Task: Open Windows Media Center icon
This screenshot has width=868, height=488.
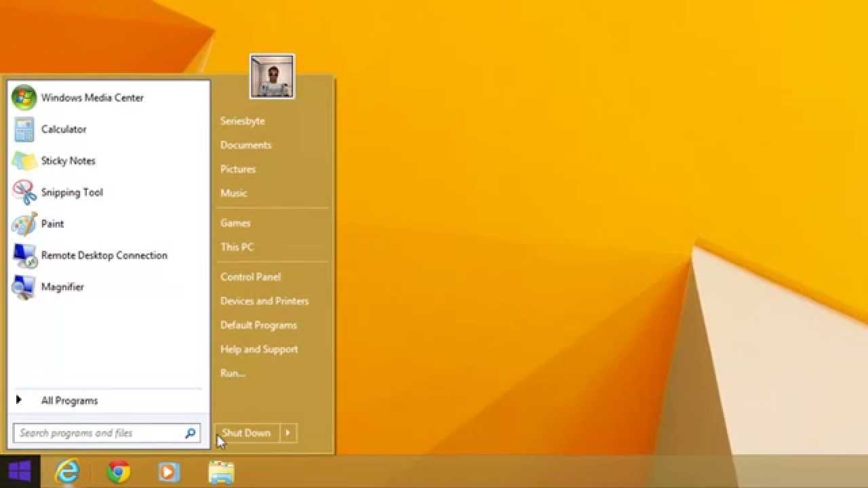Action: tap(24, 98)
